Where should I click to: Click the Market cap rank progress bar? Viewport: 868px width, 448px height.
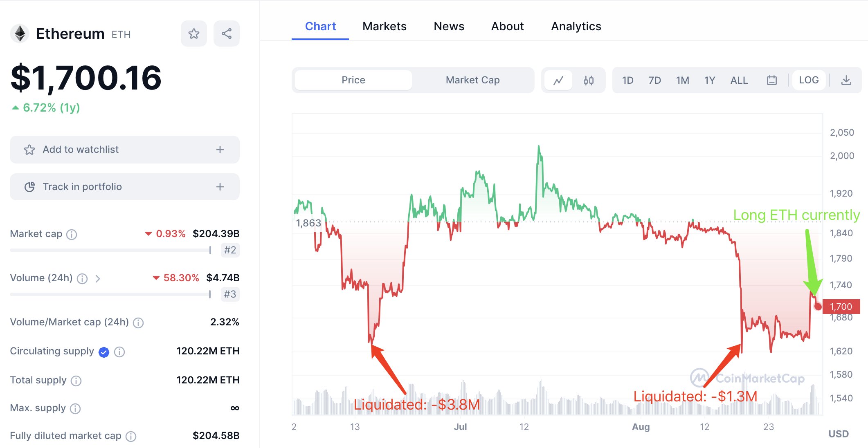click(x=110, y=250)
